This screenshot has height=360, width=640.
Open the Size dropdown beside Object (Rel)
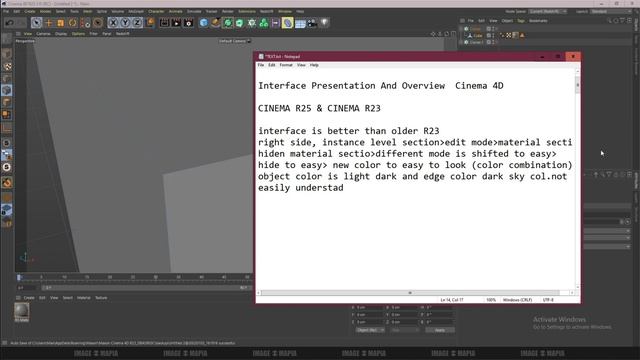404,330
